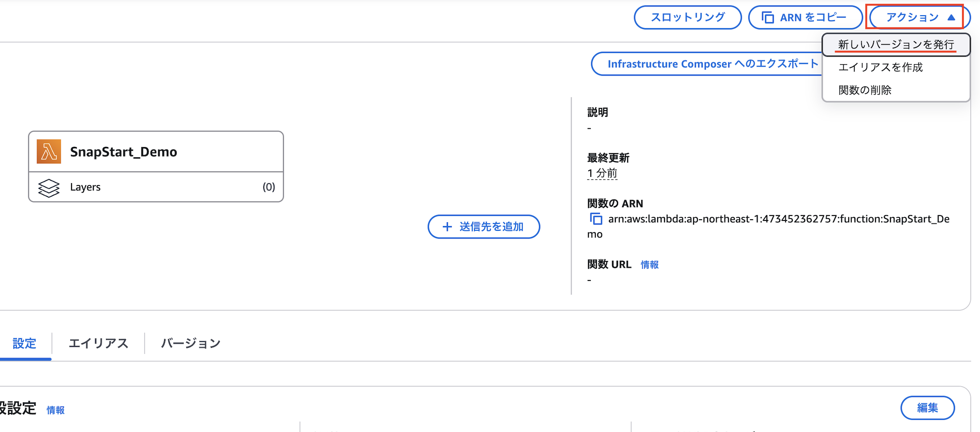Select 新しいバージョンを発行 from the menu

click(896, 44)
